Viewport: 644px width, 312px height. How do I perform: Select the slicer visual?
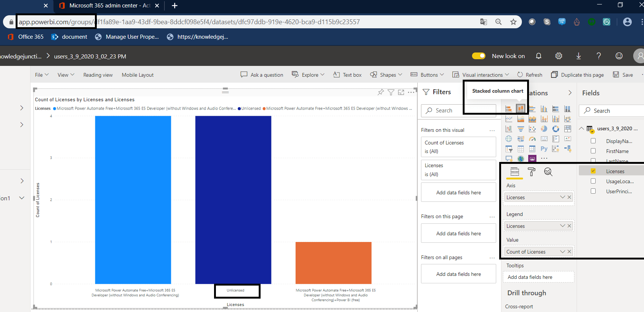pos(508,149)
